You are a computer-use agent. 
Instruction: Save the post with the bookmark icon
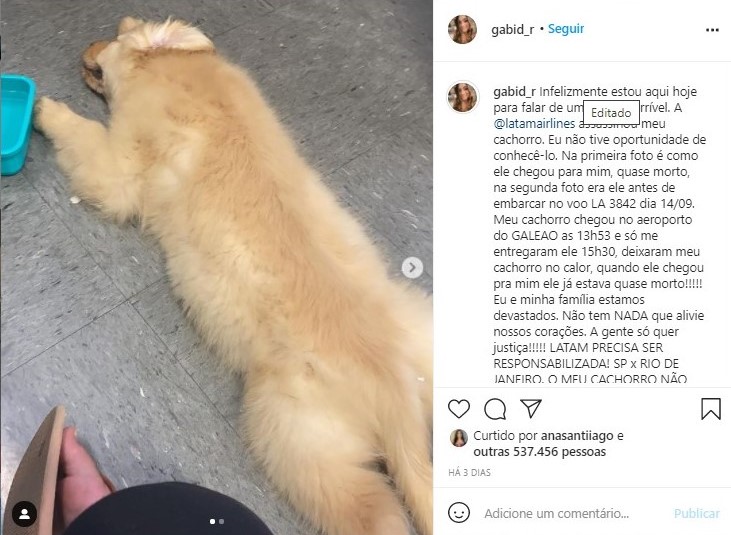coord(710,409)
